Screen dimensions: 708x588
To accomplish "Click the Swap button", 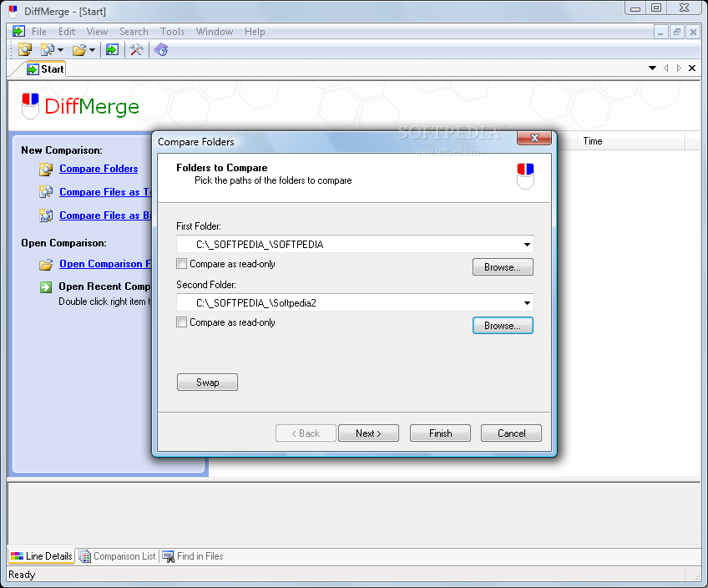I will click(x=207, y=382).
